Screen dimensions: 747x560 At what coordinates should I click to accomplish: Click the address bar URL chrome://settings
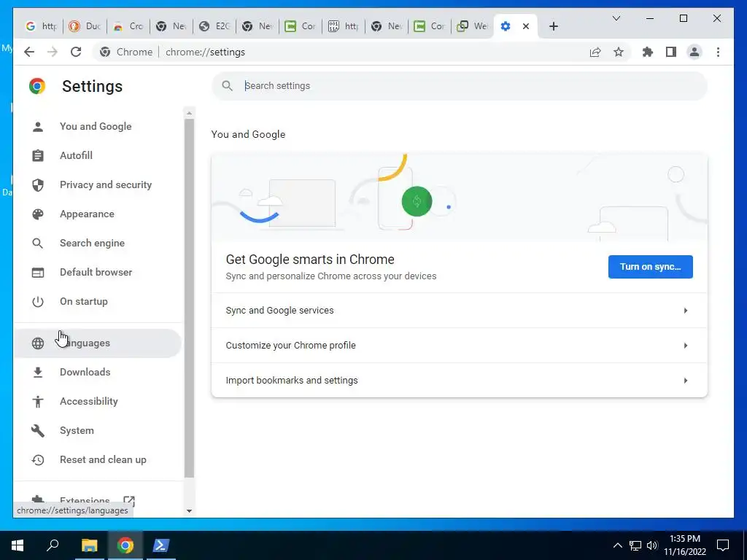pos(205,52)
